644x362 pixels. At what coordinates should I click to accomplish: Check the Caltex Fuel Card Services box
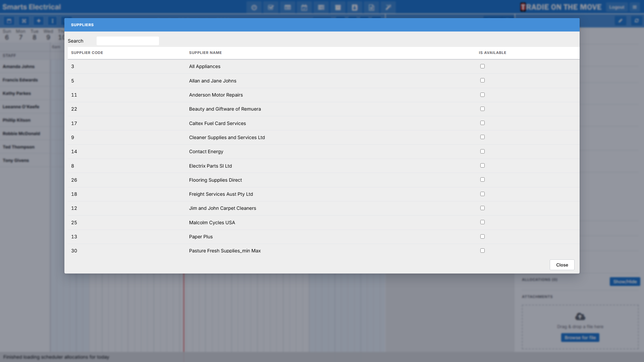coord(482,123)
